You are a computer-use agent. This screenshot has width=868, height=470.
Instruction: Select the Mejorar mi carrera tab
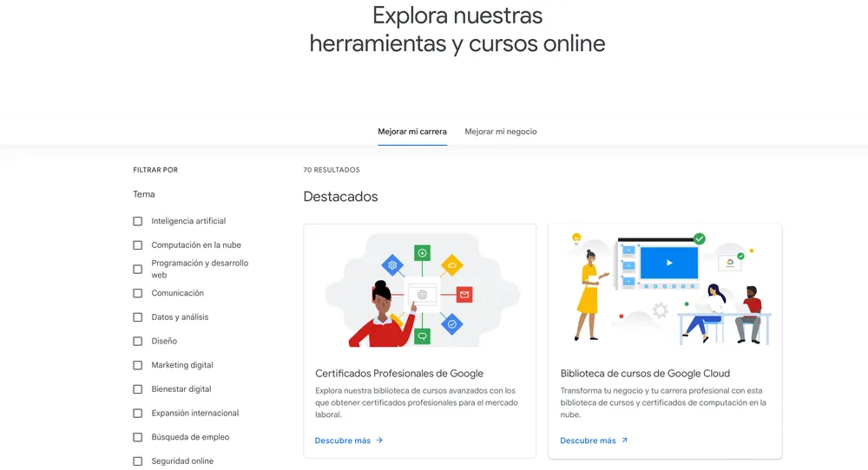point(412,132)
